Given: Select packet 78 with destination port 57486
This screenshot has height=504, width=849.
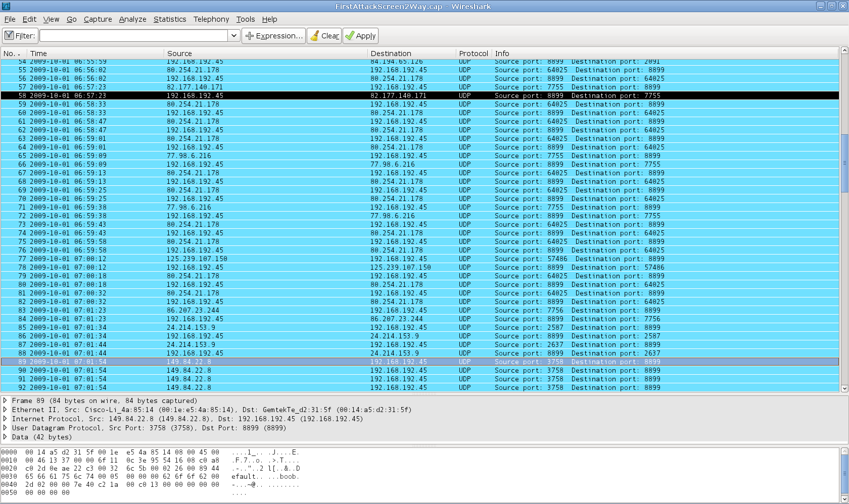Looking at the screenshot, I should pos(419,267).
